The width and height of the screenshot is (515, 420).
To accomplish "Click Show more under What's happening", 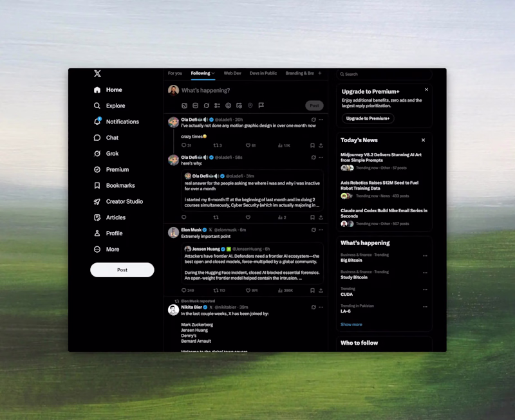I will (351, 325).
